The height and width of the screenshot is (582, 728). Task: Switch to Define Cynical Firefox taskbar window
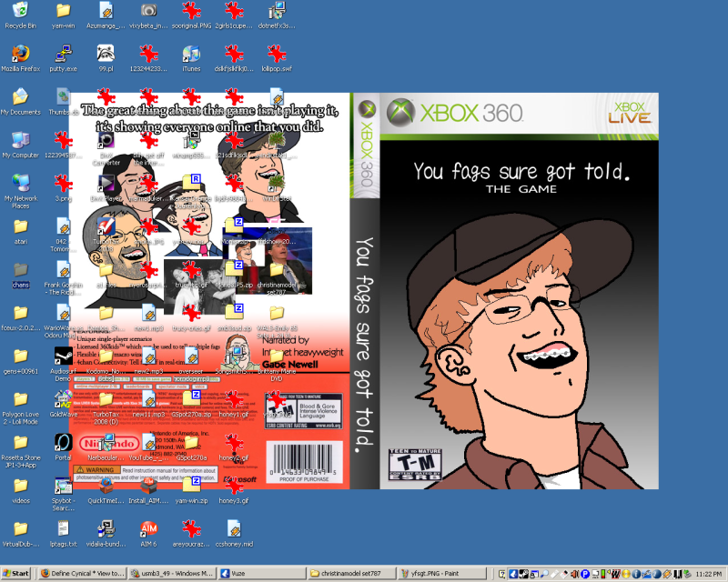coord(82,573)
